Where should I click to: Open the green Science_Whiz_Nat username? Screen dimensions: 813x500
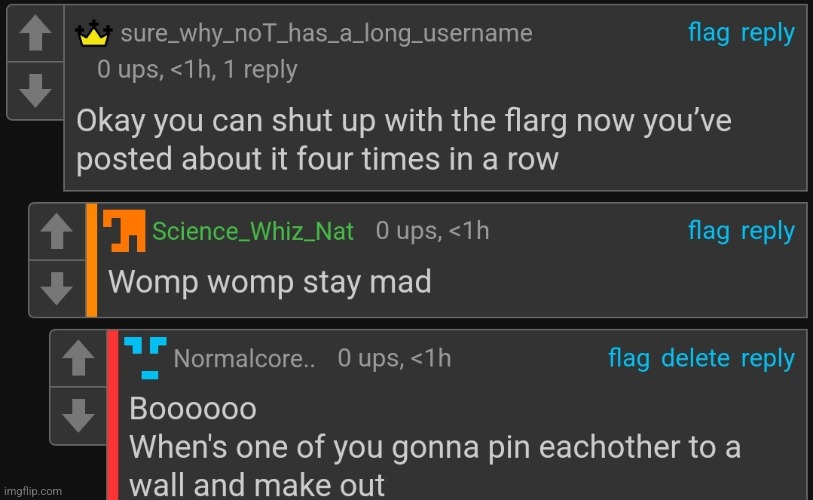[x=253, y=231]
